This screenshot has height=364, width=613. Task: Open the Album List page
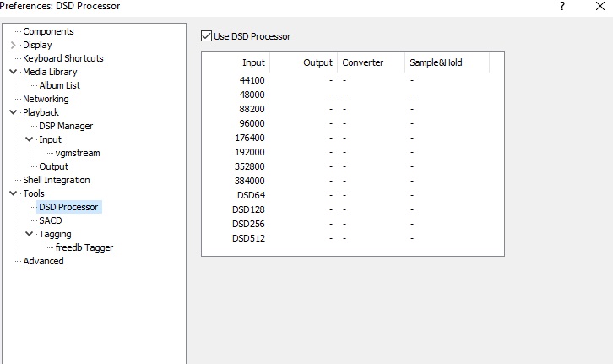(x=59, y=85)
